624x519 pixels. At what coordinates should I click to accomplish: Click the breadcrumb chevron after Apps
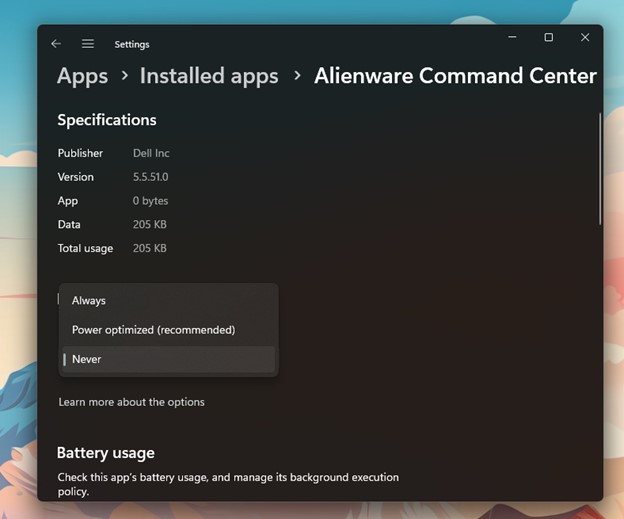[125, 76]
